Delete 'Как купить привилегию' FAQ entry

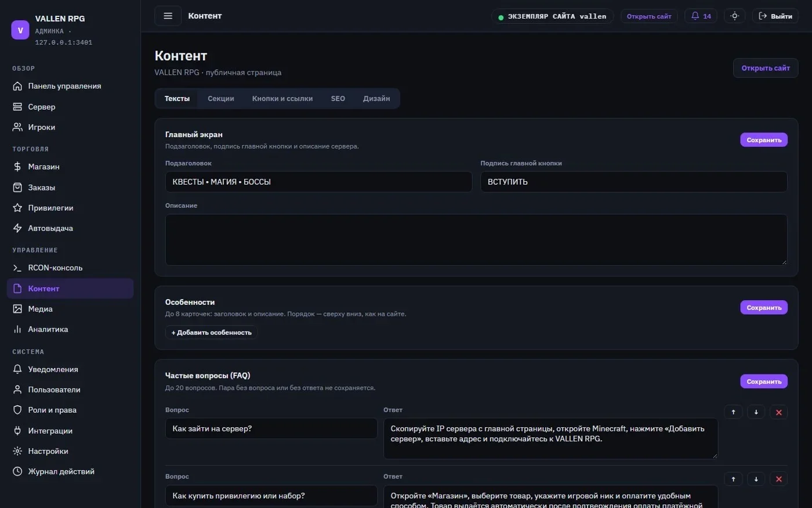click(x=778, y=479)
